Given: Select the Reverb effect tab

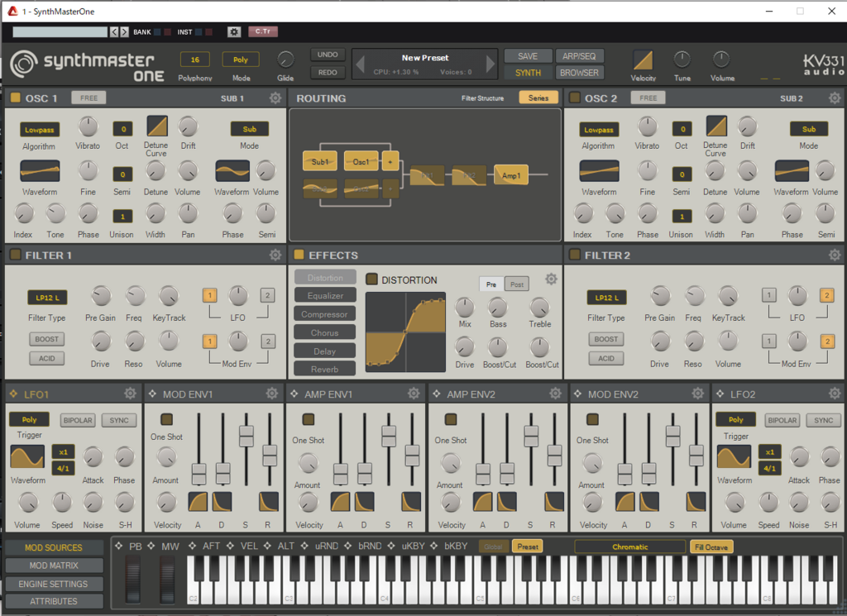Looking at the screenshot, I should pyautogui.click(x=325, y=370).
